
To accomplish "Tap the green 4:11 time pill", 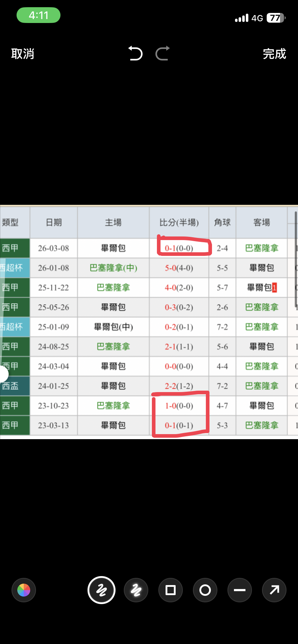I will tap(39, 15).
